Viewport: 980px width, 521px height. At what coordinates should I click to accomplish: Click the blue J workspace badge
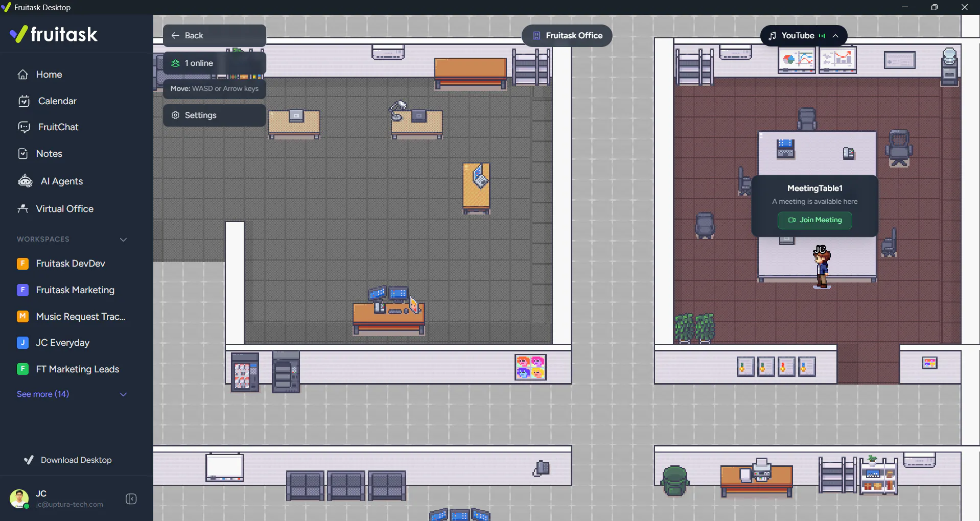pos(23,343)
